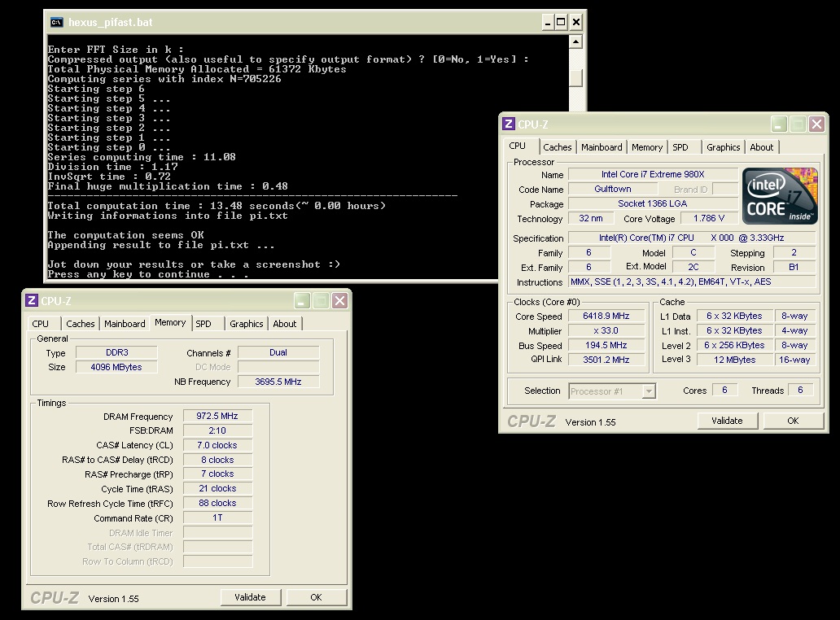
Task: Close the CPU-Z window showing DRAM timings
Action: click(x=339, y=301)
